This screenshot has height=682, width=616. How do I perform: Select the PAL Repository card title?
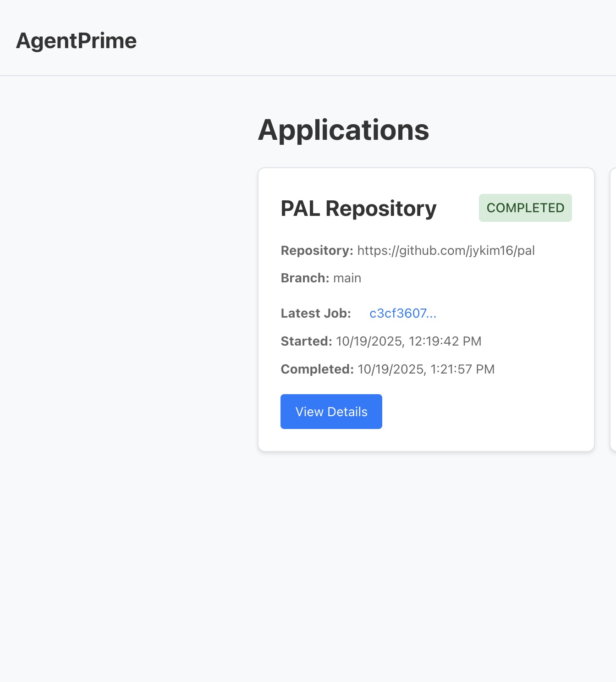click(x=358, y=209)
